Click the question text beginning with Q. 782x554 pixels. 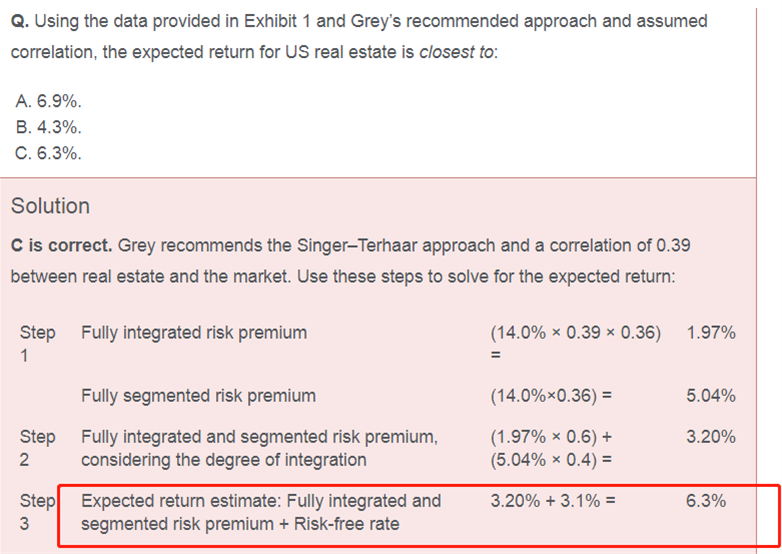click(x=359, y=36)
